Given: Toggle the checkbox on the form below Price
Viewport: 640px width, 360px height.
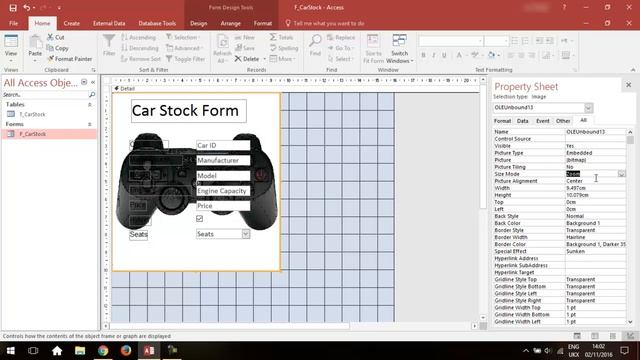Looking at the screenshot, I should (200, 219).
